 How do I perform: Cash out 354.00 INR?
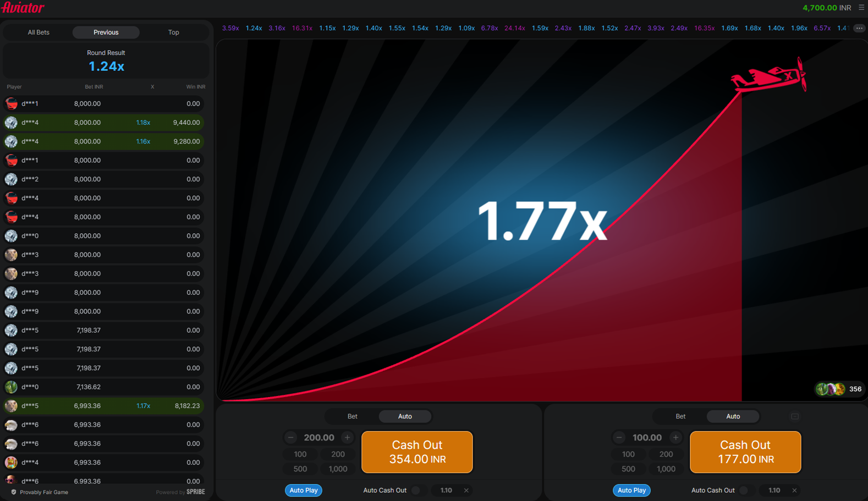pos(417,452)
